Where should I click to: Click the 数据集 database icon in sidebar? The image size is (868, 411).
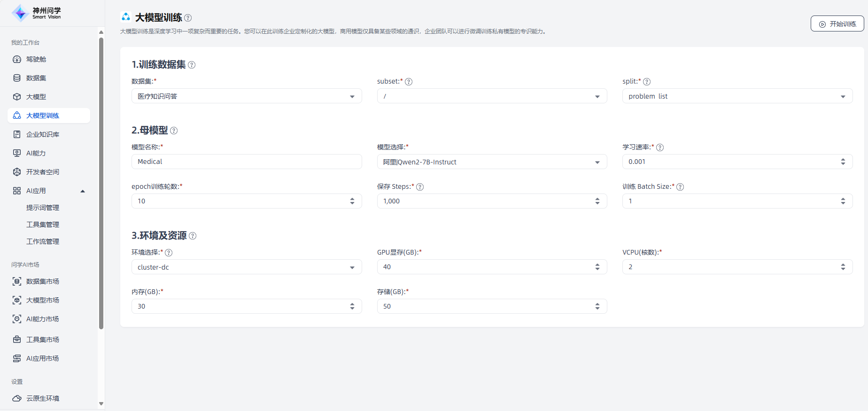[17, 78]
